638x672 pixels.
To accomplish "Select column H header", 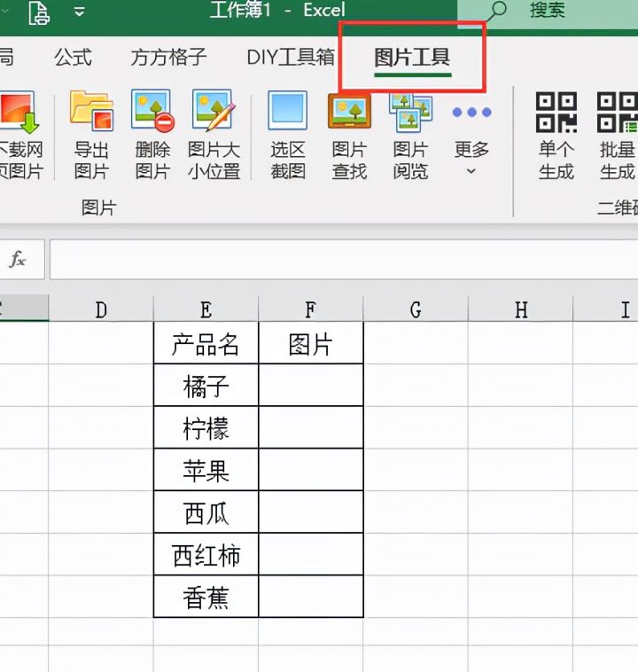I will (521, 309).
